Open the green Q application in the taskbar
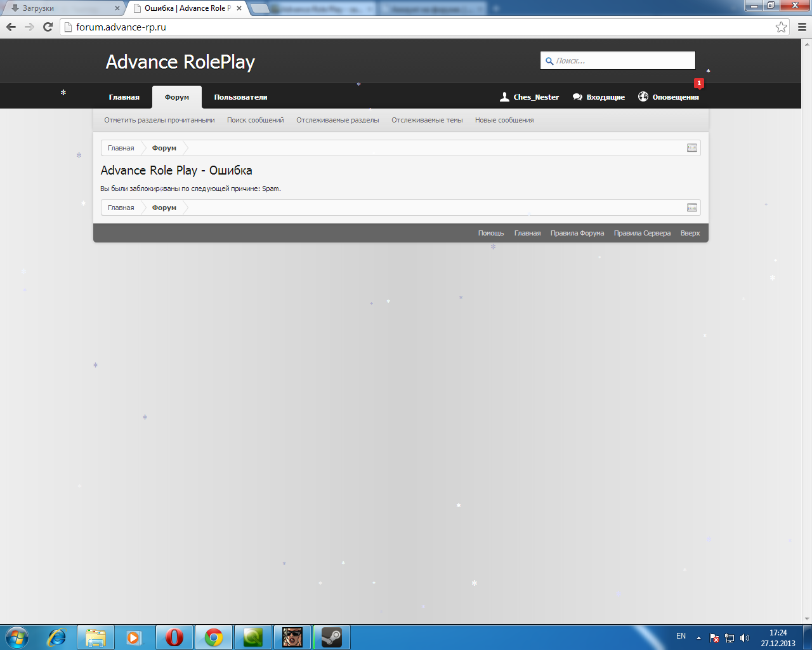Image resolution: width=812 pixels, height=650 pixels. coord(253,637)
